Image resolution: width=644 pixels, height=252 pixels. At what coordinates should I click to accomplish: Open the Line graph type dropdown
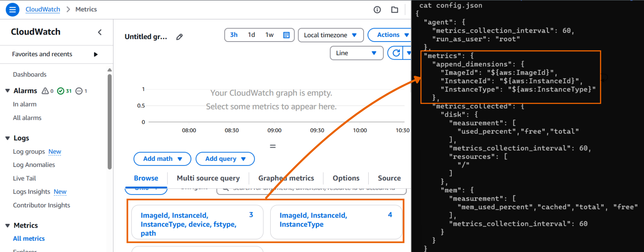click(357, 53)
